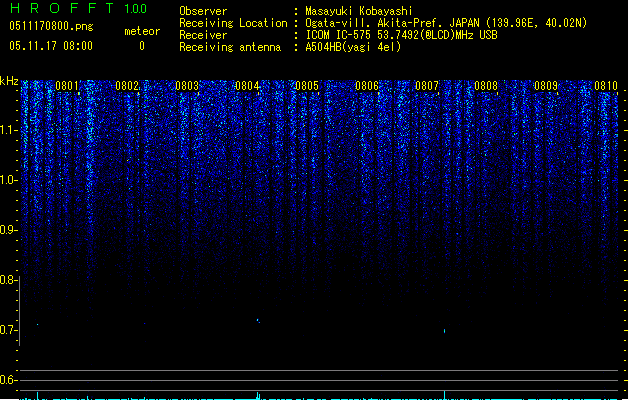Click the 0.6 kHz axis label

[x=8, y=380]
